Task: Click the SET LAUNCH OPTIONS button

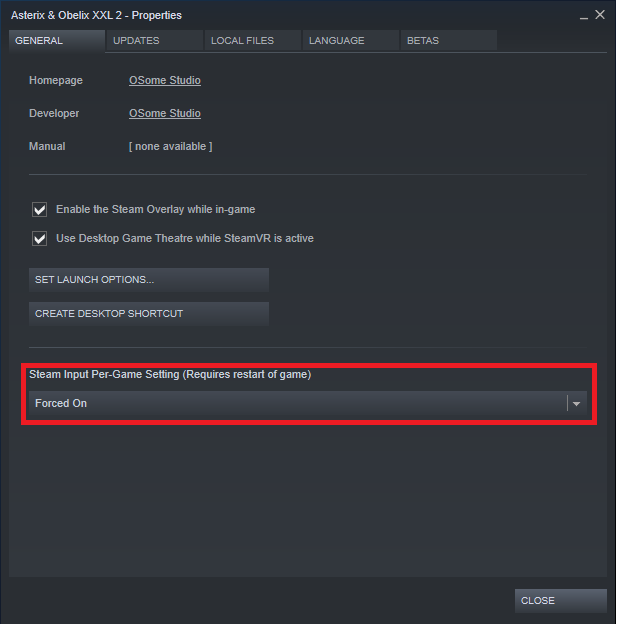Action: [149, 280]
